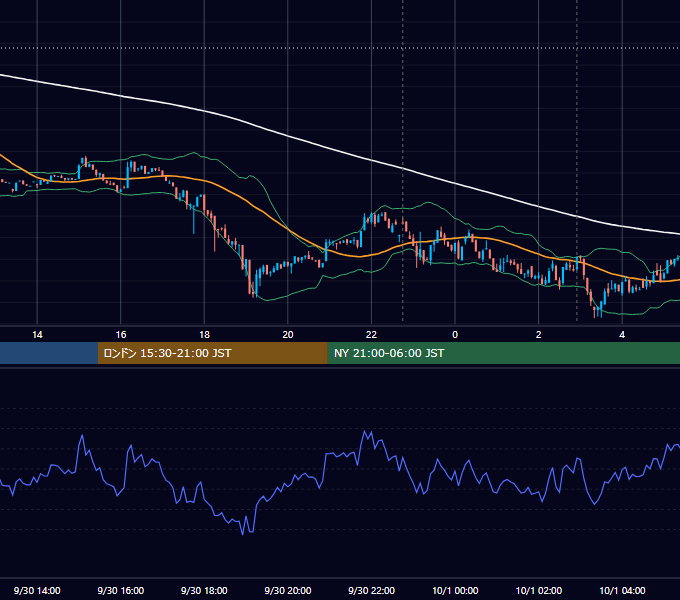Click the "14" hour label on chart axis
680x600 pixels.
tap(37, 335)
